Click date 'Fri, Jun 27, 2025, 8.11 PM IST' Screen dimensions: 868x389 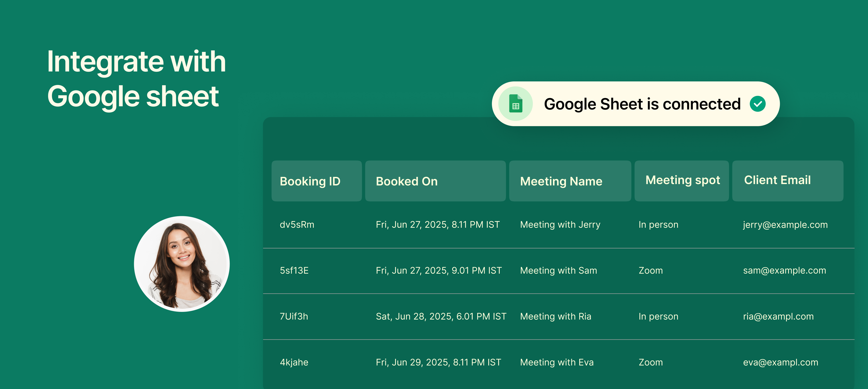tap(438, 225)
